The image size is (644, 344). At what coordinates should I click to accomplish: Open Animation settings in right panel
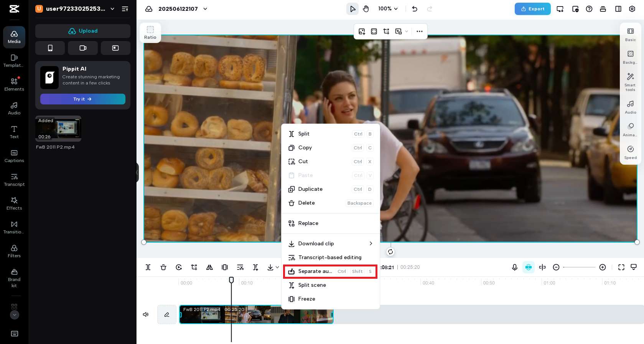(630, 129)
